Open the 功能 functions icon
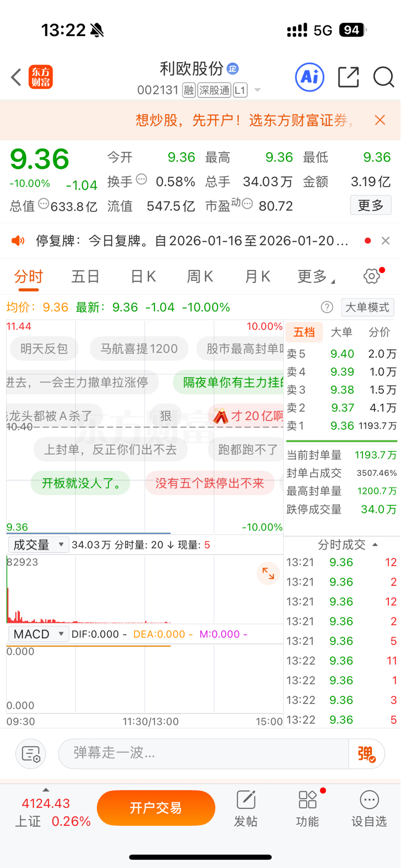The image size is (401, 868). [308, 809]
